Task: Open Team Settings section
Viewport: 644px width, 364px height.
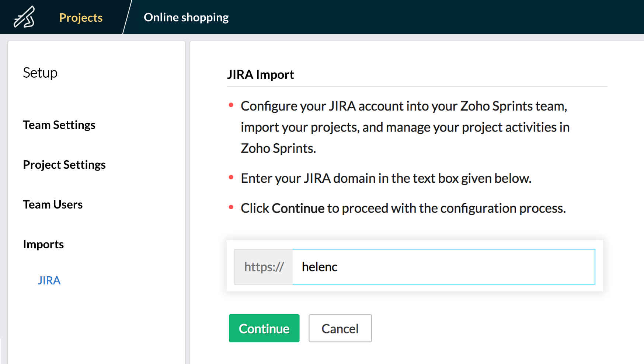Action: (x=59, y=125)
